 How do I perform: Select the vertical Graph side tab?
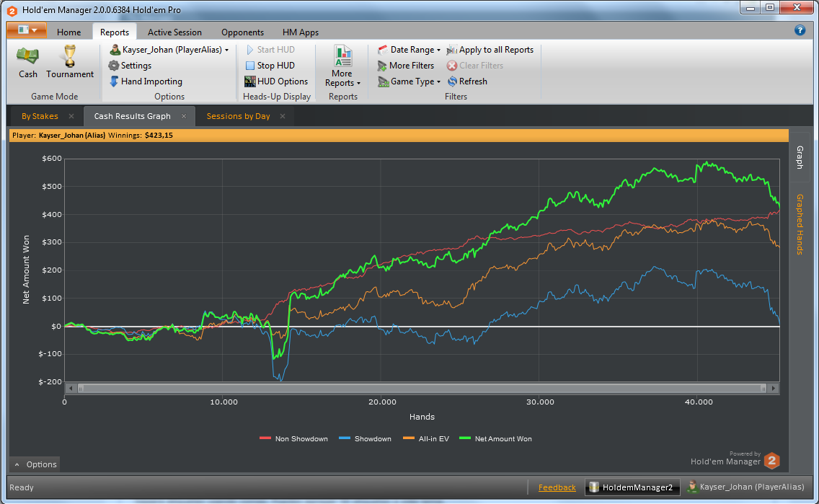point(800,156)
